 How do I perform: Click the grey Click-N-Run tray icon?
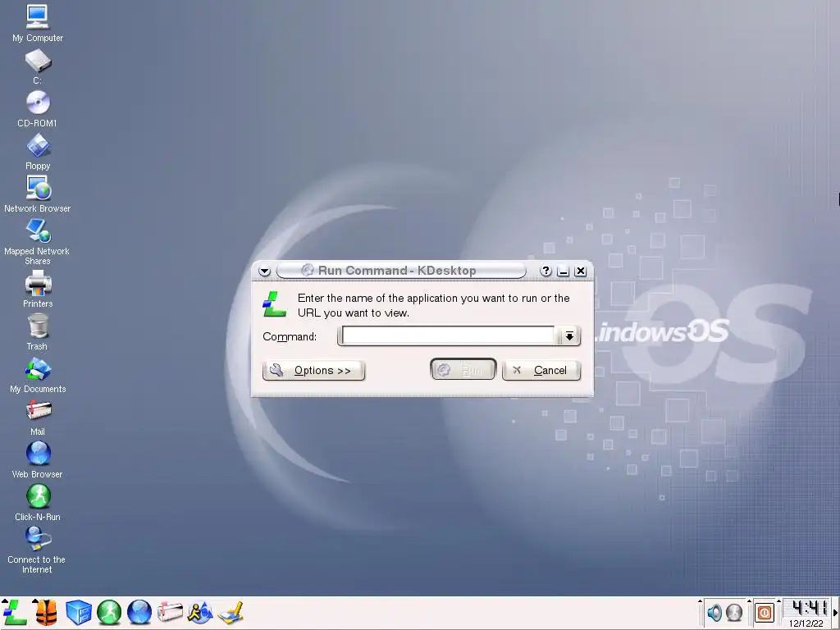coord(734,612)
